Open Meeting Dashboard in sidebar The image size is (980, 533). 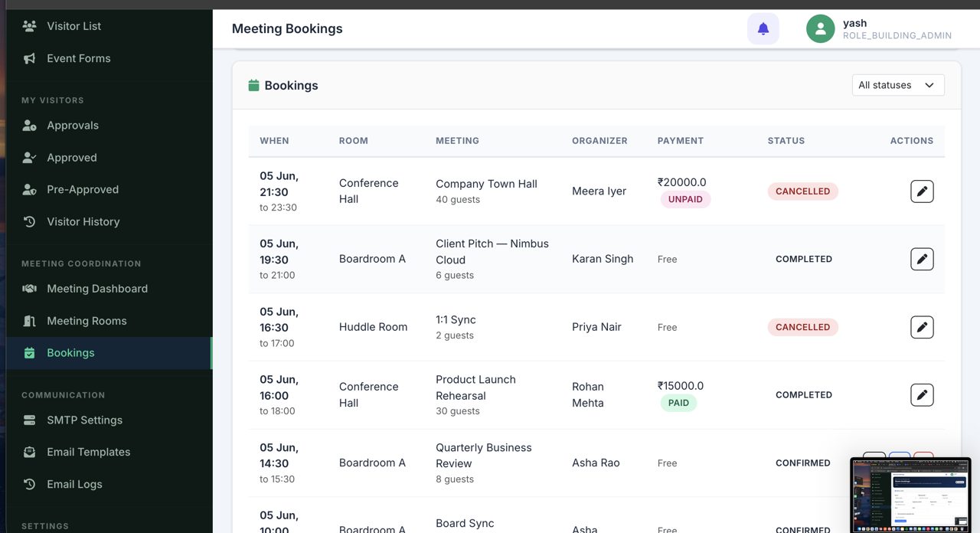tap(109, 289)
